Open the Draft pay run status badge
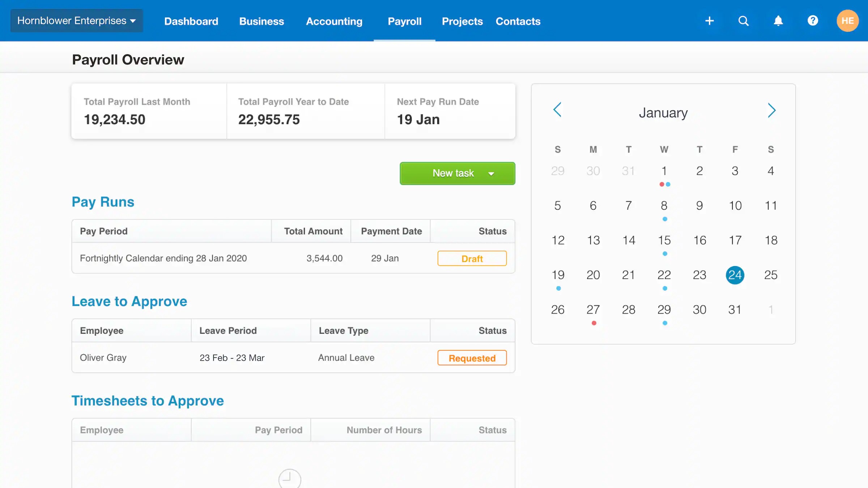Screen dimensions: 868x488 [472, 258]
